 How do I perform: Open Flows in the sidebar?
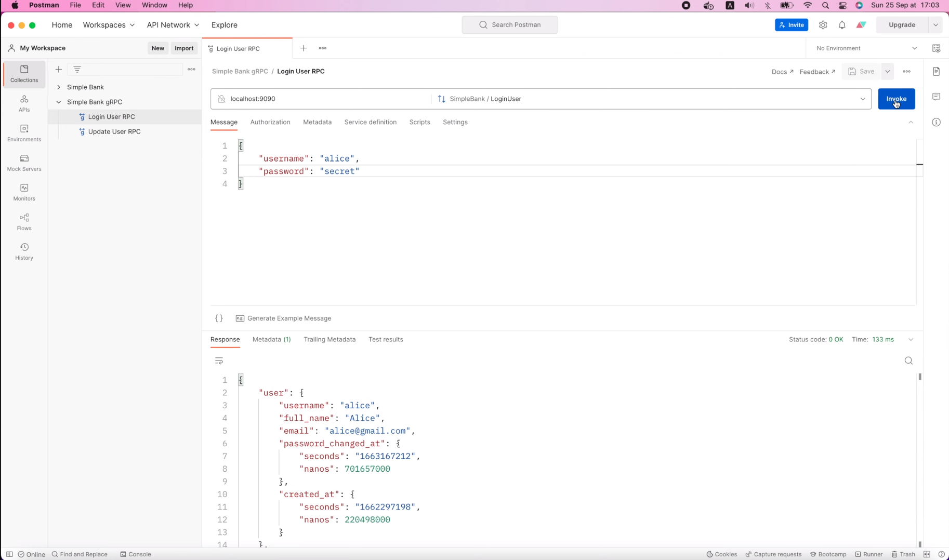(24, 222)
